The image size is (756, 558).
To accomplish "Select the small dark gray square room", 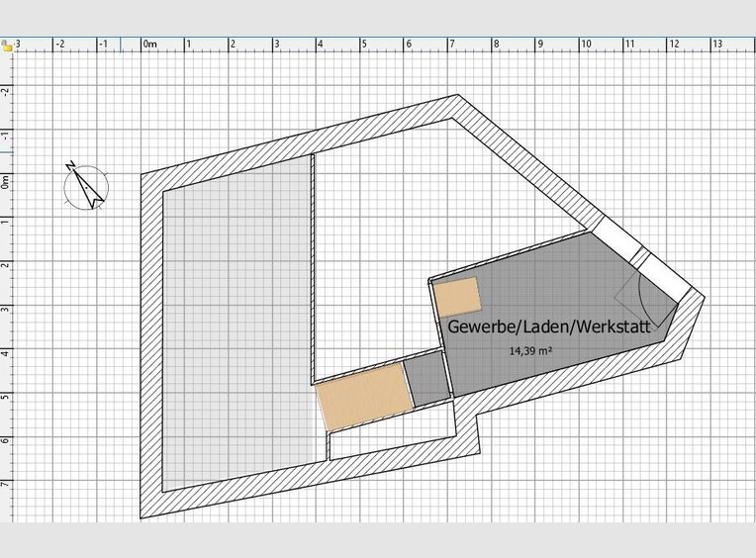I will click(x=427, y=379).
